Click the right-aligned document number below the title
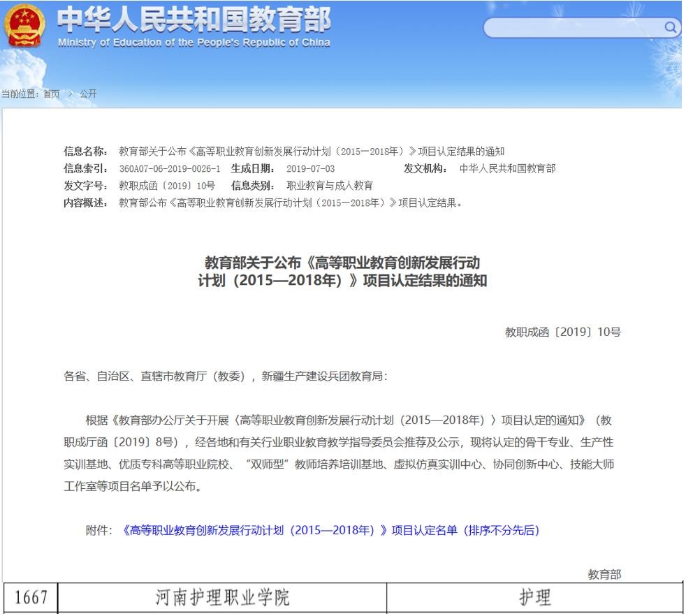686x616 pixels. point(563,332)
